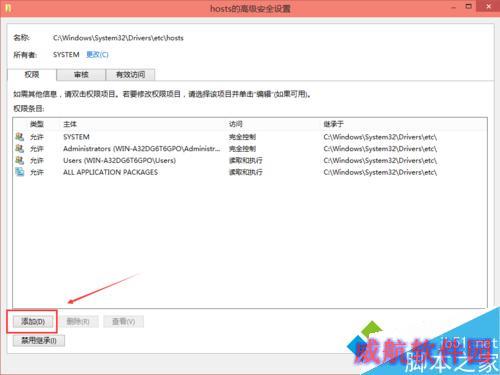Click the 更改(C) owner link
Image resolution: width=500 pixels, height=375 pixels.
tap(97, 55)
